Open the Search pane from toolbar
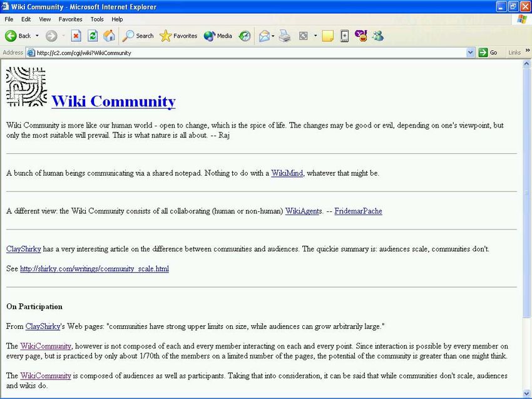 tap(138, 36)
